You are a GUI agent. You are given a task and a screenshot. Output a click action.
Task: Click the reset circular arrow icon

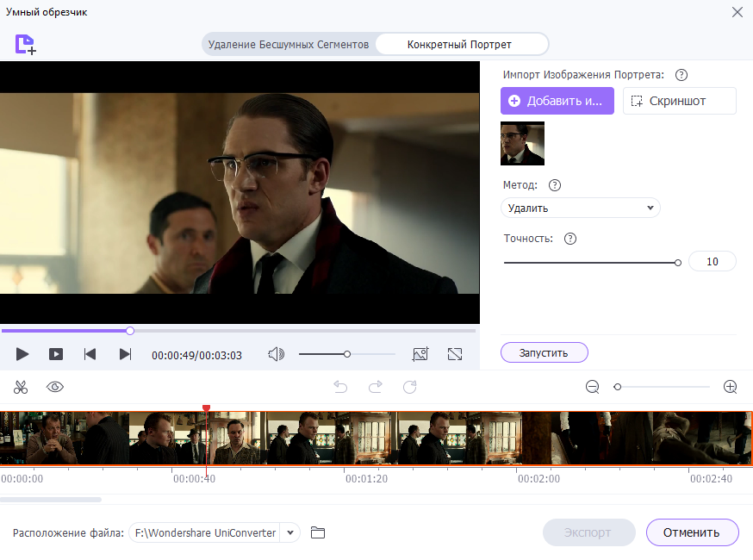(x=409, y=387)
